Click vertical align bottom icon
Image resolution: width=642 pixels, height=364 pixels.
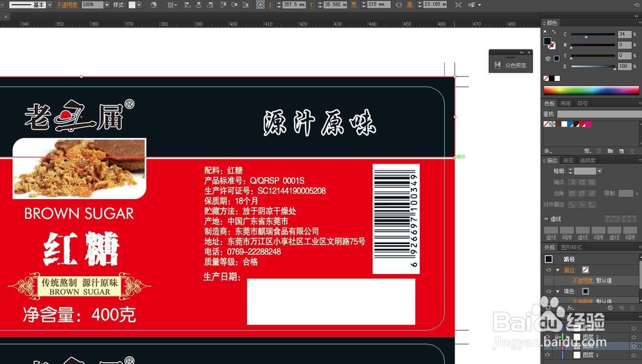[x=245, y=5]
